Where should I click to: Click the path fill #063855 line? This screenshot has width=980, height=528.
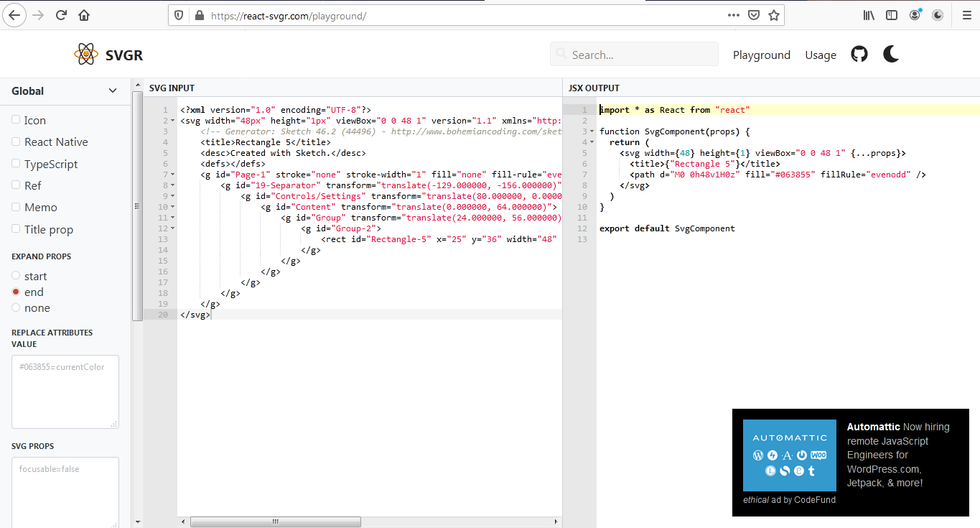778,175
